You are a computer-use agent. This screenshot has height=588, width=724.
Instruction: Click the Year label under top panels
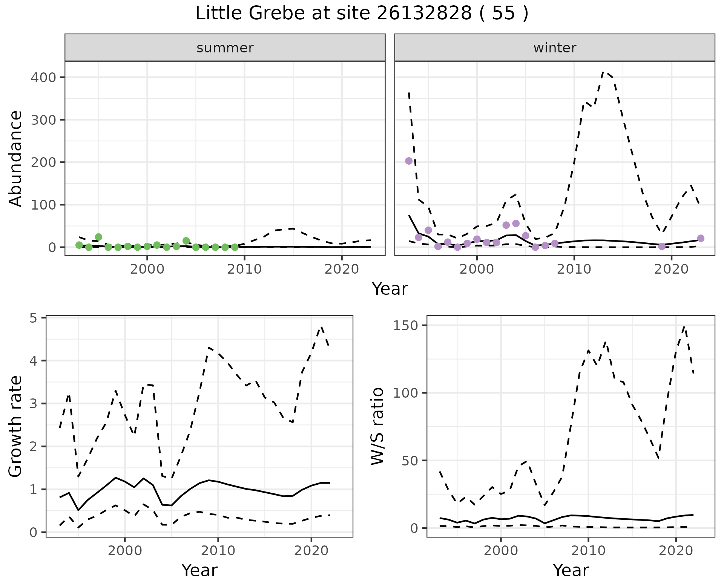tap(390, 289)
